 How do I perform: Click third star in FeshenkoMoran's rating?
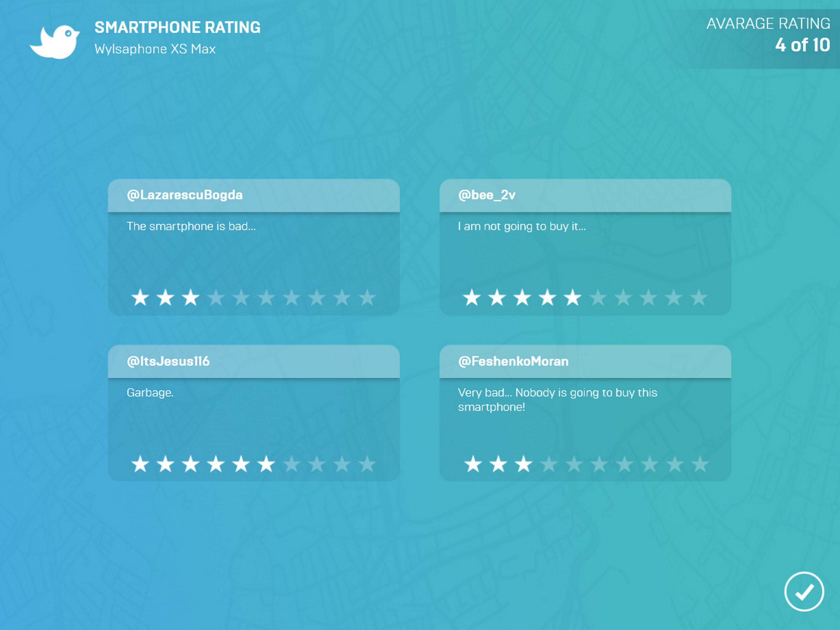[x=523, y=464]
